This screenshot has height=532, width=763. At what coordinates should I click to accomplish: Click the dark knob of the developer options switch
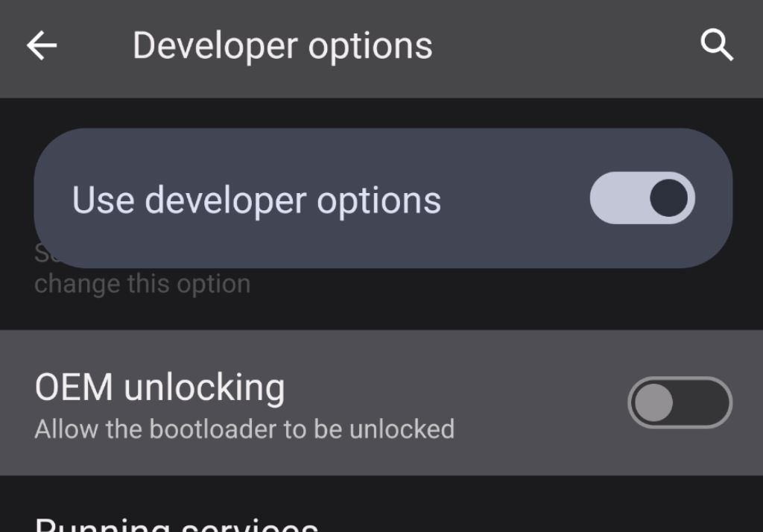[x=668, y=199]
